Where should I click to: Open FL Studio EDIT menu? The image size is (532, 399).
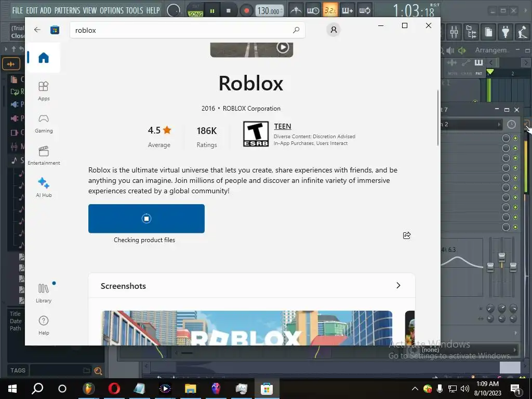[x=32, y=10]
